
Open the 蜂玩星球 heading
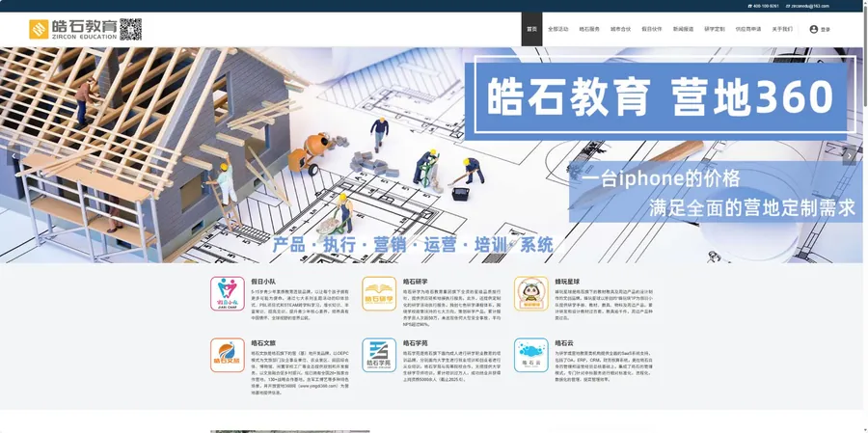[567, 282]
